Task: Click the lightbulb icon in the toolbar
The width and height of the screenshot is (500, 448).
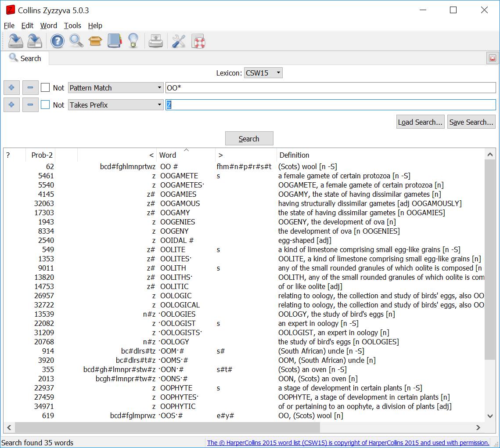Action: (x=133, y=40)
